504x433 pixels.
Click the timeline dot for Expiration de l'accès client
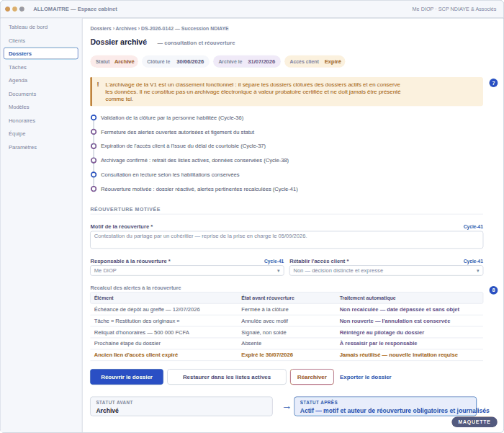point(94,146)
